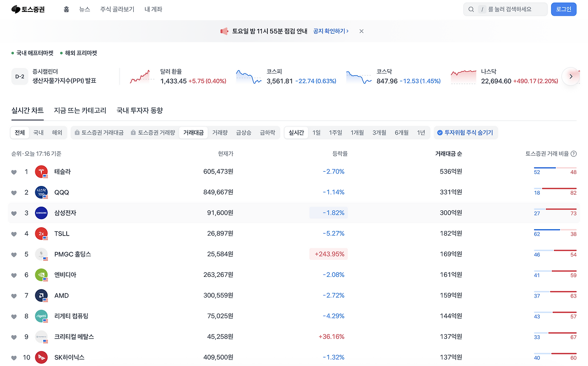This screenshot has height=366, width=588.
Task: Favorite 리게티 컴퓨팅 with the heart icon
Action: [x=14, y=317]
